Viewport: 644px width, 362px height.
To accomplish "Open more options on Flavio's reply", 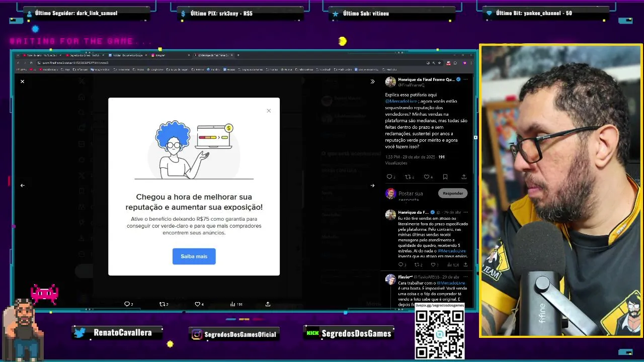I will coord(465,277).
